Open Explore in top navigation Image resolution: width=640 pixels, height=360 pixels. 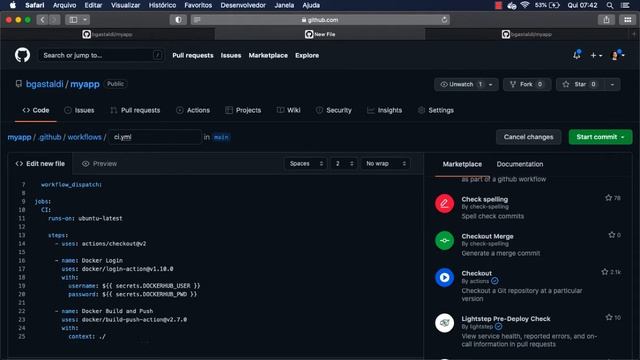point(307,56)
